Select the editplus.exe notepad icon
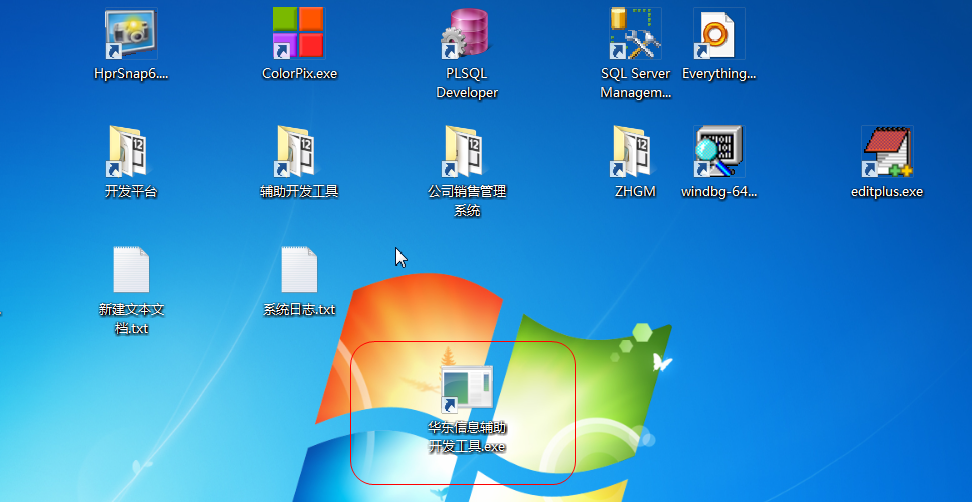 pyautogui.click(x=887, y=151)
